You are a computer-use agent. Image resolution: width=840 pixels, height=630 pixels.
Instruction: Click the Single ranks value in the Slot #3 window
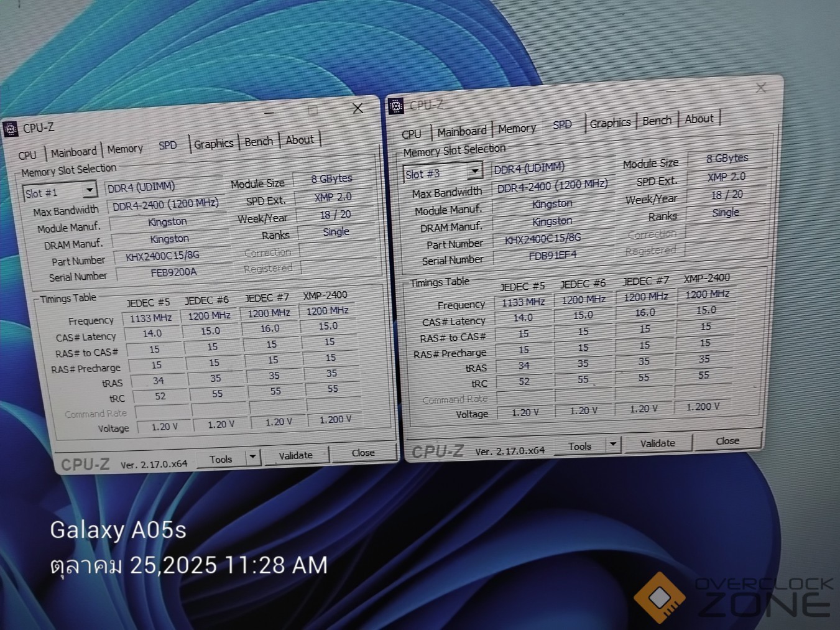(726, 213)
